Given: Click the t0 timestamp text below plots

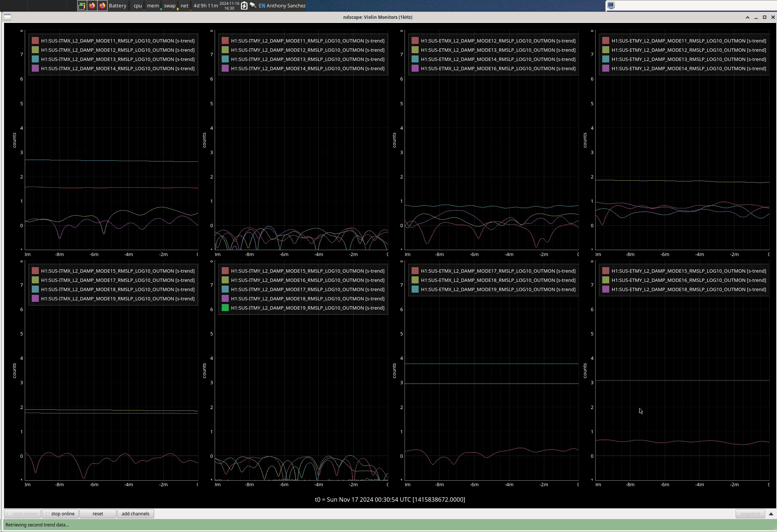Looking at the screenshot, I should click(390, 499).
